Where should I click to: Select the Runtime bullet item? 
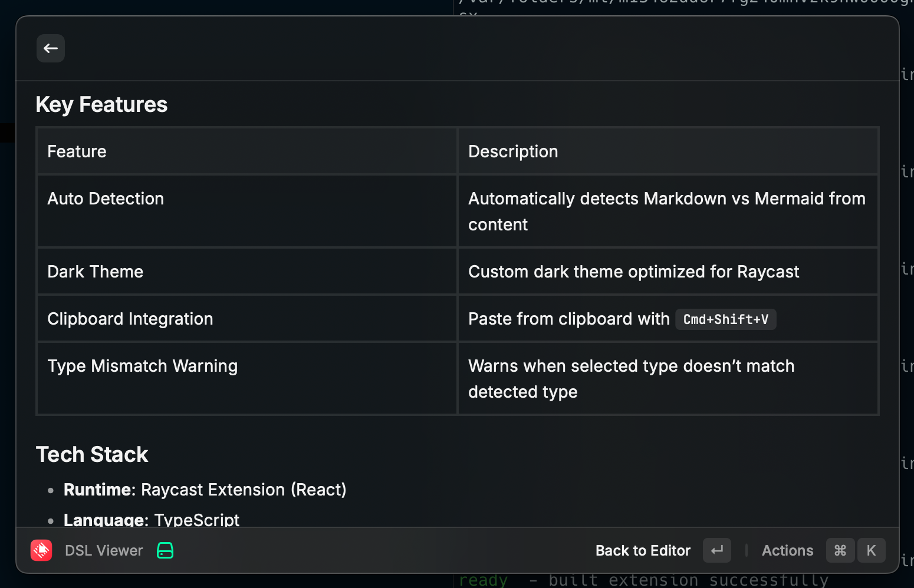pos(205,490)
